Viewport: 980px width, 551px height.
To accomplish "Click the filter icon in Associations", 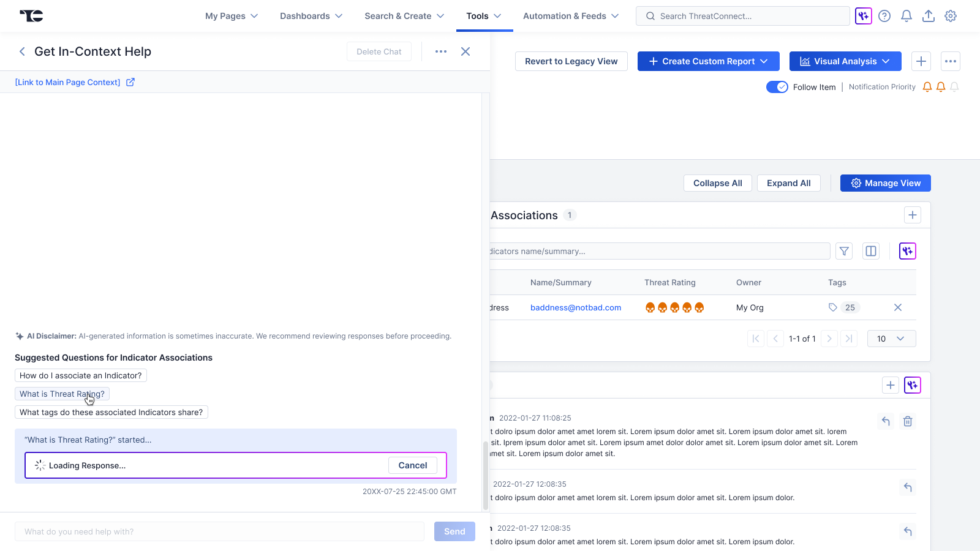I will 844,251.
